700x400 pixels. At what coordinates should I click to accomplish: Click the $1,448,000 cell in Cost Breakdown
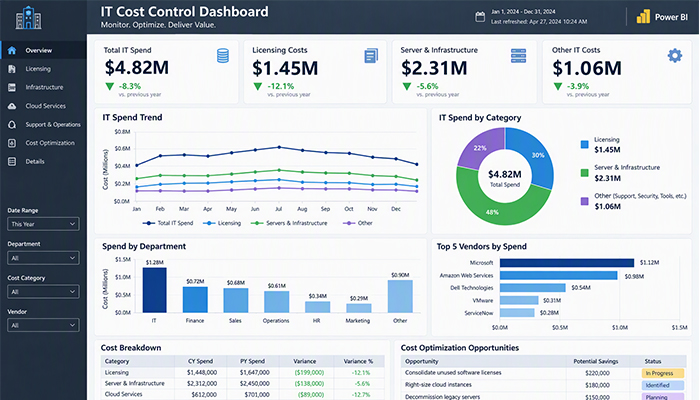[202, 372]
